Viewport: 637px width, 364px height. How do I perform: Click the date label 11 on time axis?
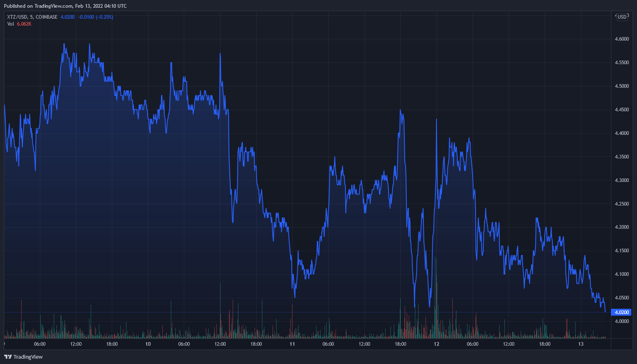(292, 344)
